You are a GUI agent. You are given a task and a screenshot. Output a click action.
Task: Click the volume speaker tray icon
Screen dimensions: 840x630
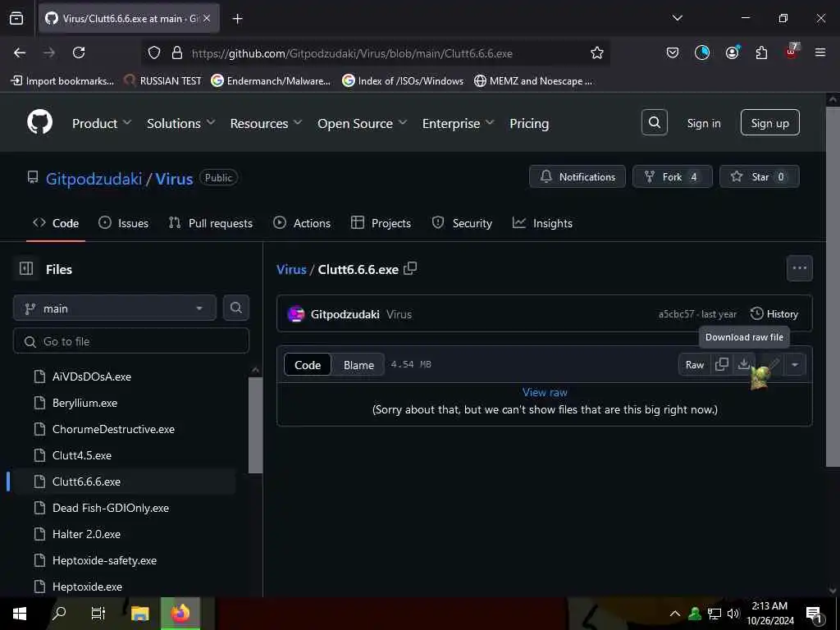(733, 614)
